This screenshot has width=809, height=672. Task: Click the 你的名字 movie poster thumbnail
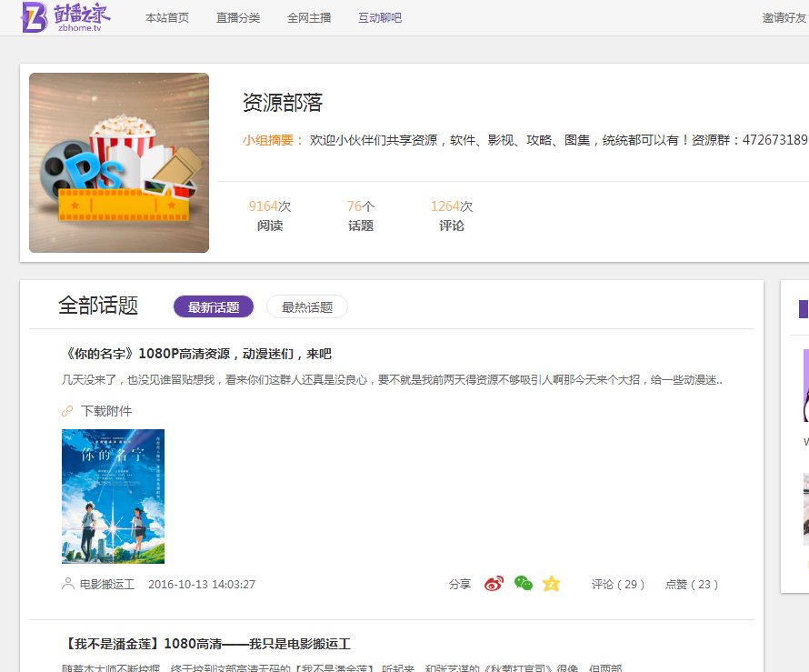113,496
